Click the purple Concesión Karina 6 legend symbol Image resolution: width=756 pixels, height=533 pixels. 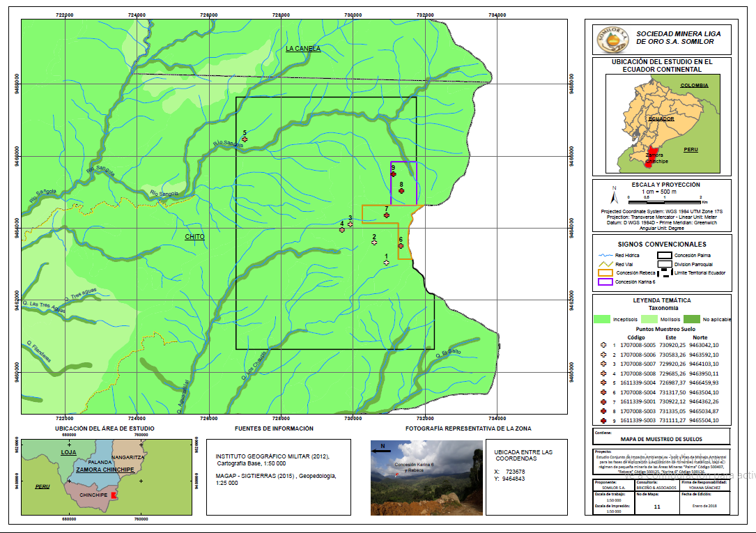point(605,281)
